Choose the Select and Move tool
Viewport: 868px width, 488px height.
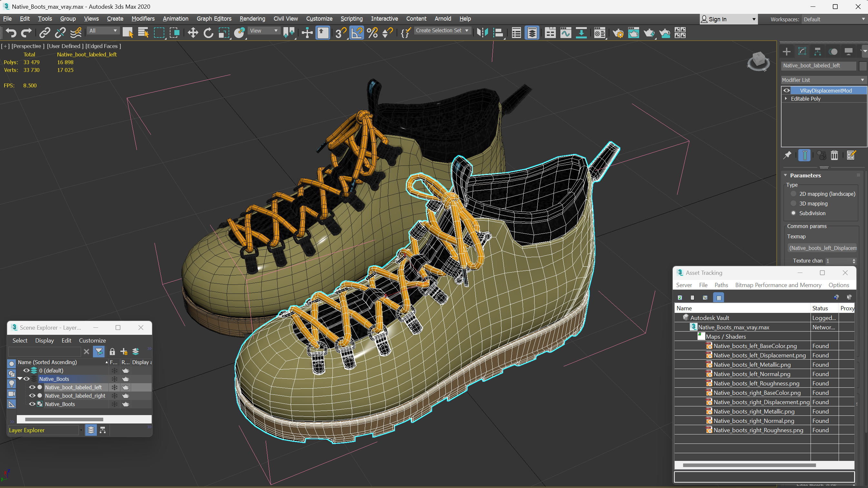193,33
